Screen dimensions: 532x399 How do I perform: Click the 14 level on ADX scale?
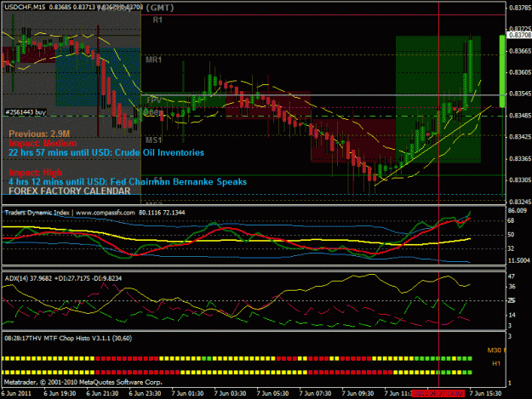(x=512, y=315)
